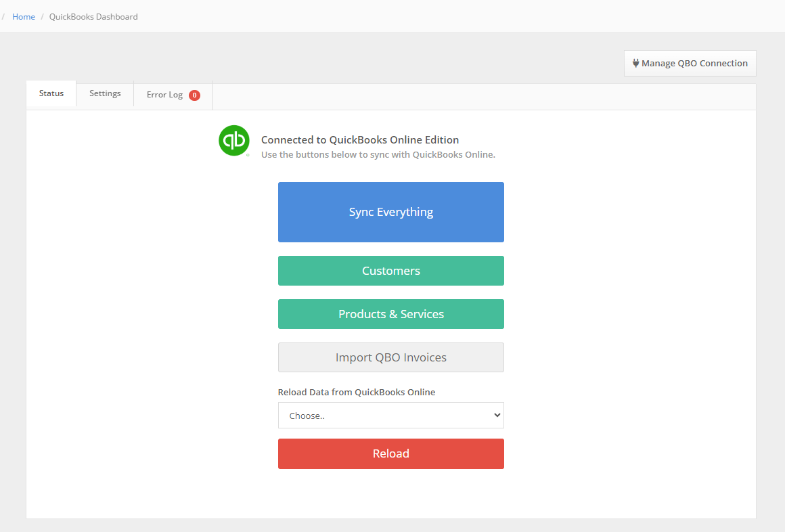This screenshot has width=785, height=532.
Task: Click the red Error Log count badge
Action: pyautogui.click(x=194, y=95)
